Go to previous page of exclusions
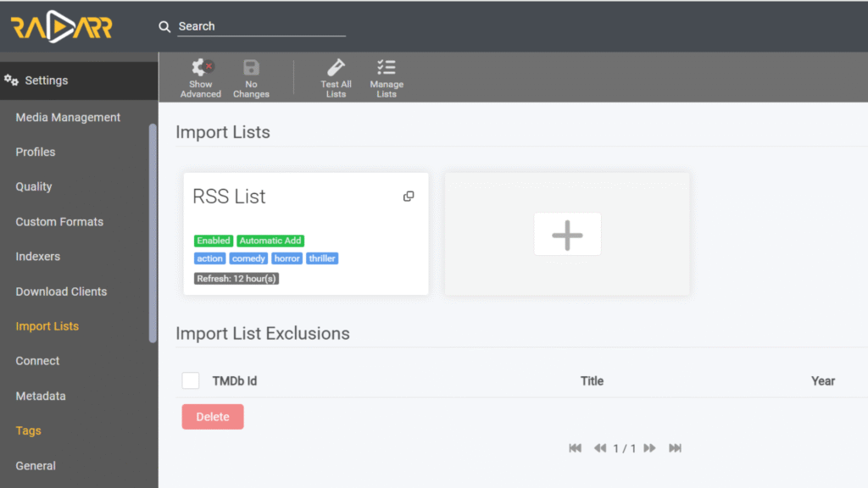 [600, 448]
